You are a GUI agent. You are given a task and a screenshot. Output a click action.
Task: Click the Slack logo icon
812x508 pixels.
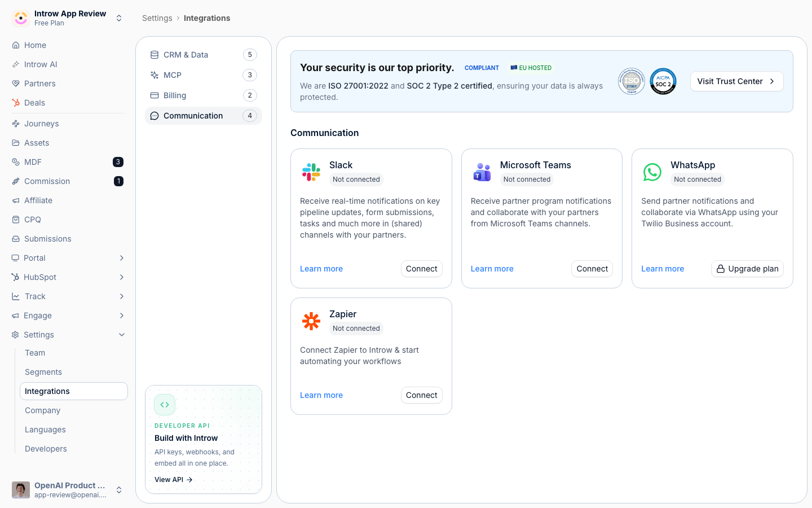click(311, 172)
